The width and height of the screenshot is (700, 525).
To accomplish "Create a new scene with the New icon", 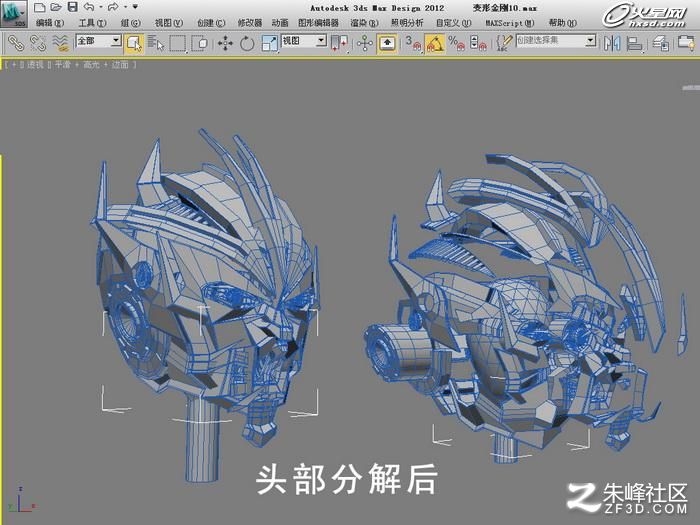I will pyautogui.click(x=39, y=7).
